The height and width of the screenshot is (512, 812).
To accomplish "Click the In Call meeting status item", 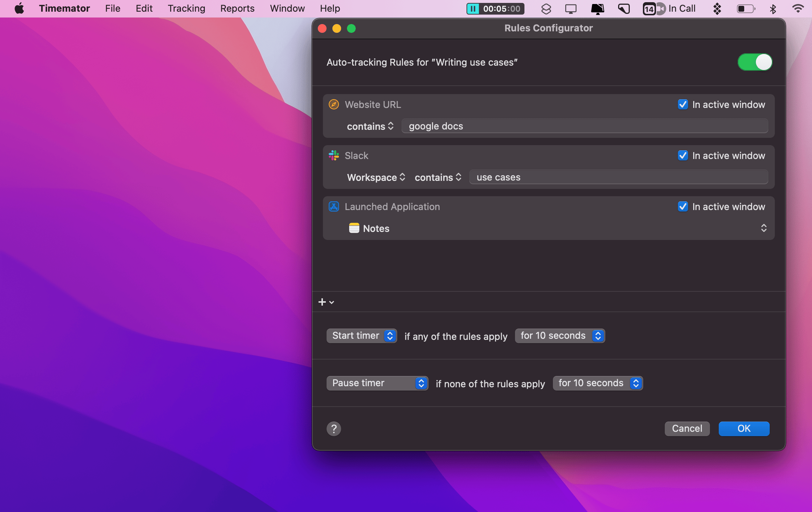I will tap(669, 8).
